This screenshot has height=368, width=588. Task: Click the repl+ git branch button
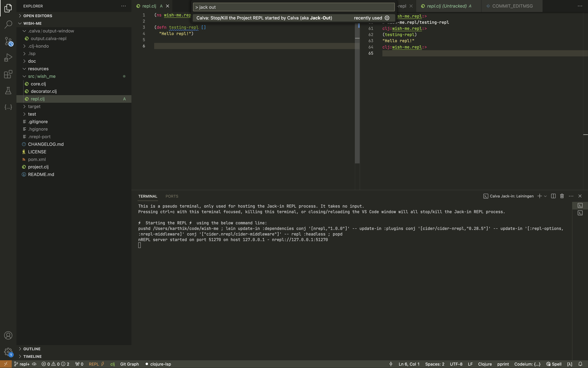click(22, 364)
